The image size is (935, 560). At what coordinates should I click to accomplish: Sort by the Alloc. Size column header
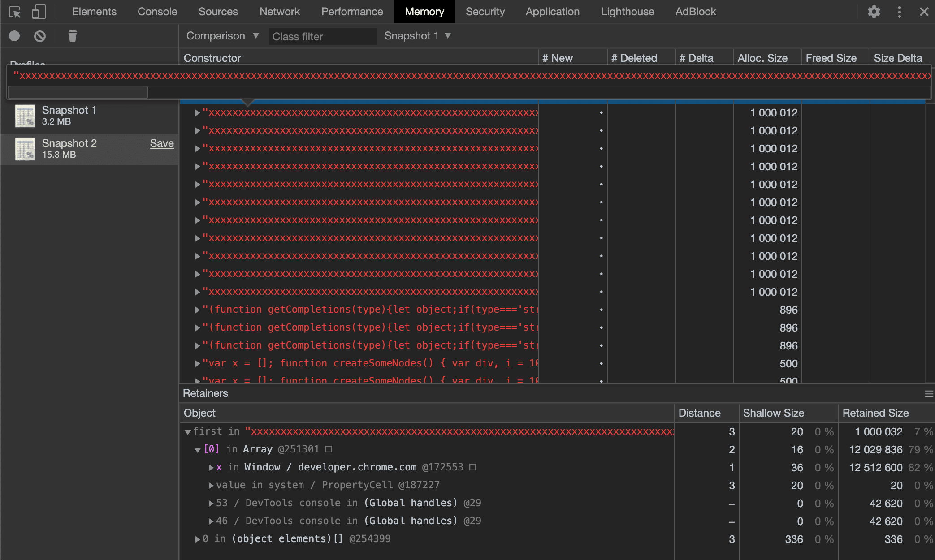(762, 58)
